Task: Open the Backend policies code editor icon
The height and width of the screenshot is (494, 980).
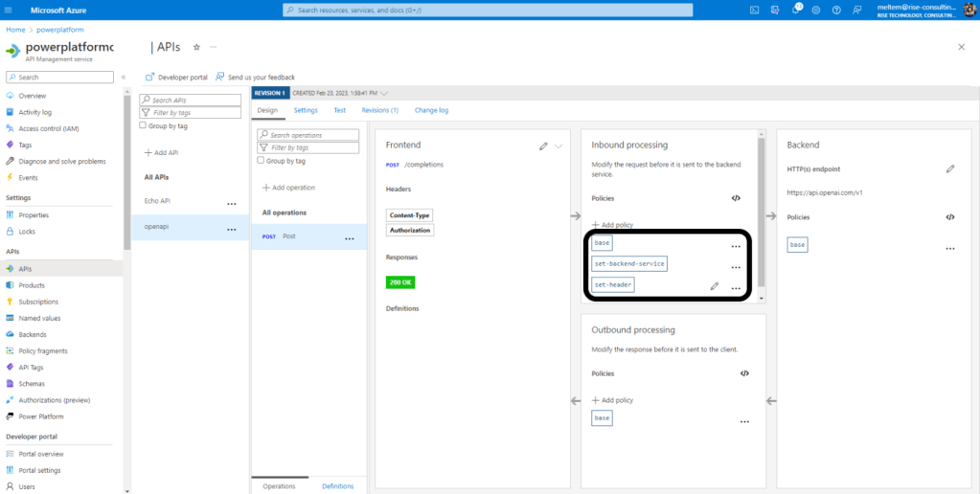Action: (x=949, y=217)
